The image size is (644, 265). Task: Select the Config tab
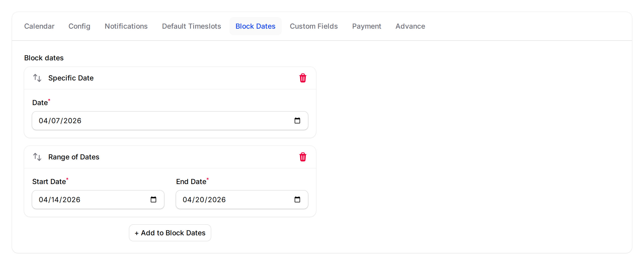tap(79, 26)
